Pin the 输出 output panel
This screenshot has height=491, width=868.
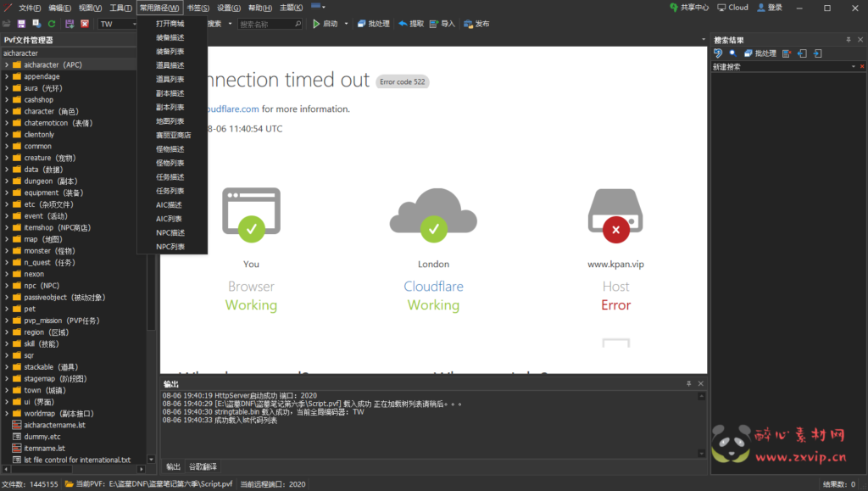[689, 384]
